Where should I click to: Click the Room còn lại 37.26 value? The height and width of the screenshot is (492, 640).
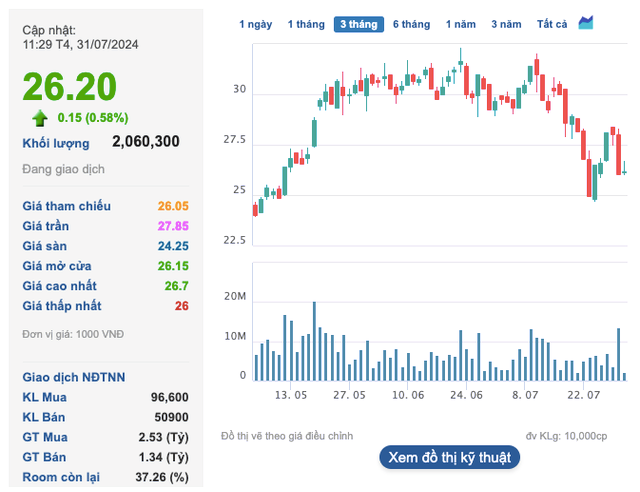tap(165, 477)
